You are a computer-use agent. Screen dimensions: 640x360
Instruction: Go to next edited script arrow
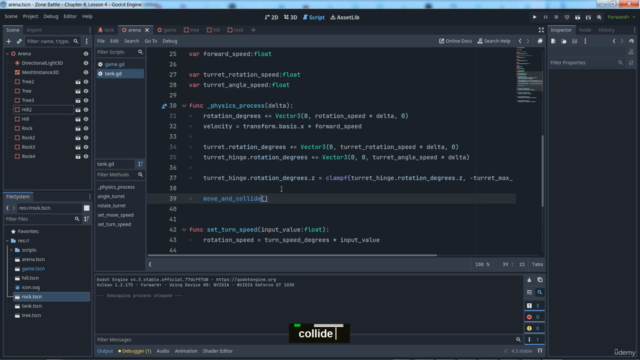(x=528, y=41)
